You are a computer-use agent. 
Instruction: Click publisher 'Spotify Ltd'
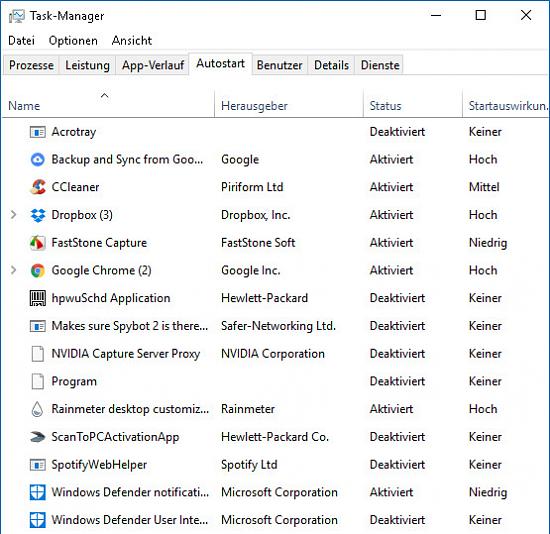coord(249,465)
